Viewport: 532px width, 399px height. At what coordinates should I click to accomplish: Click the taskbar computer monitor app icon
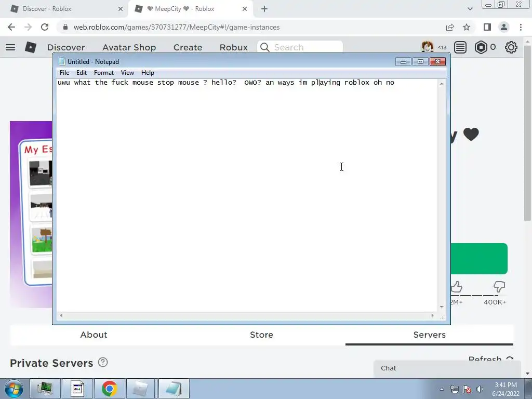coord(45,389)
